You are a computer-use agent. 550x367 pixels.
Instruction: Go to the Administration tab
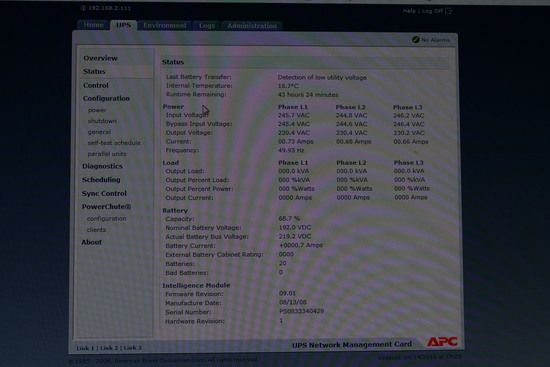[x=252, y=26]
